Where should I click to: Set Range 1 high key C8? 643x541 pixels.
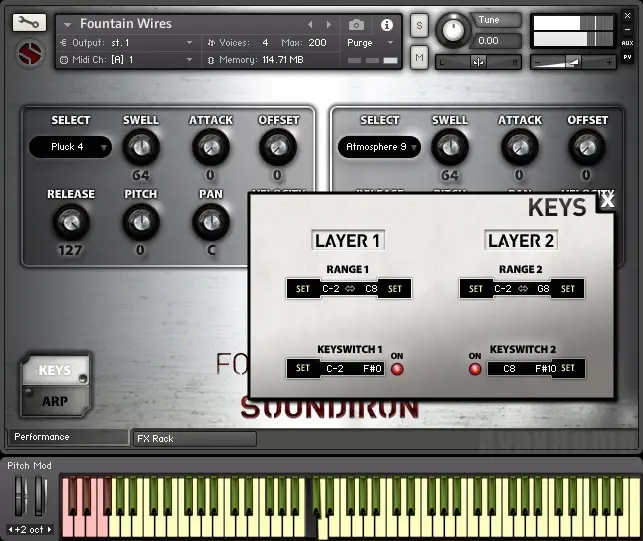click(394, 289)
